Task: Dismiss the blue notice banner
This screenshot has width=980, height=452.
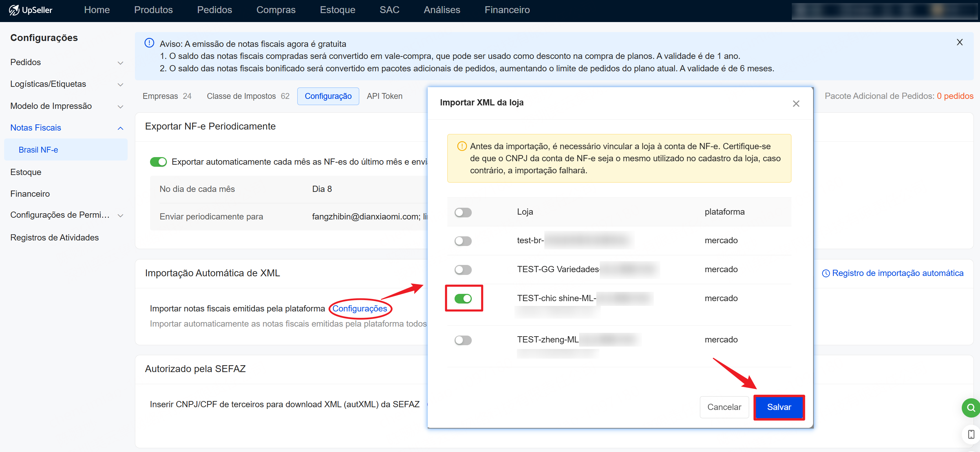Action: tap(959, 42)
